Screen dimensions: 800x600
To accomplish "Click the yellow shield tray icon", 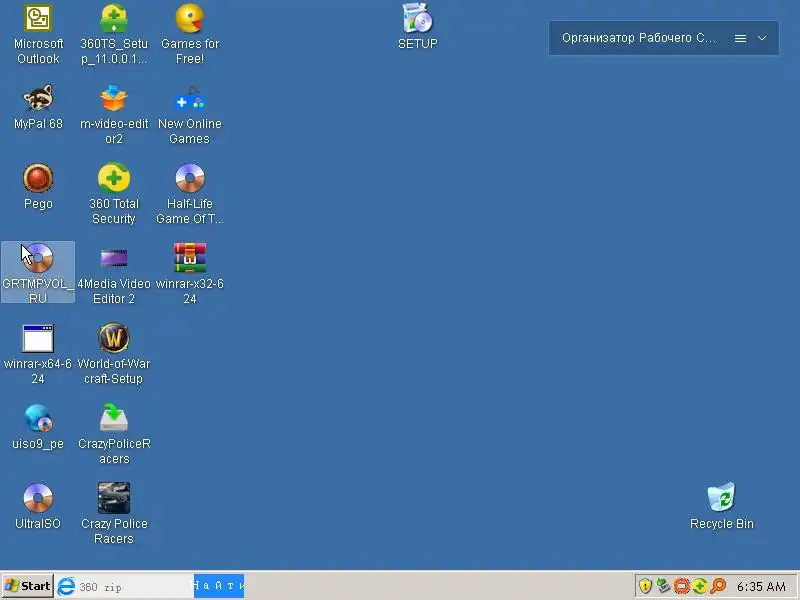I will [x=645, y=586].
